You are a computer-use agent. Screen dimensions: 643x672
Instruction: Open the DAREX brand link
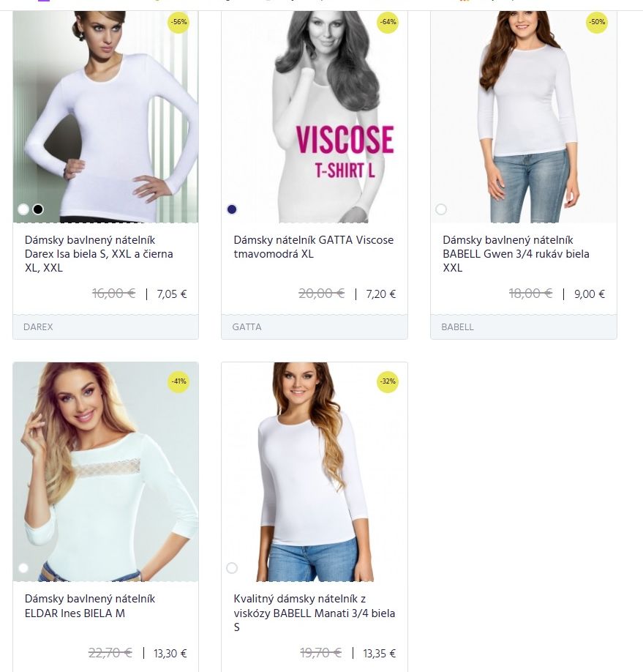point(38,327)
